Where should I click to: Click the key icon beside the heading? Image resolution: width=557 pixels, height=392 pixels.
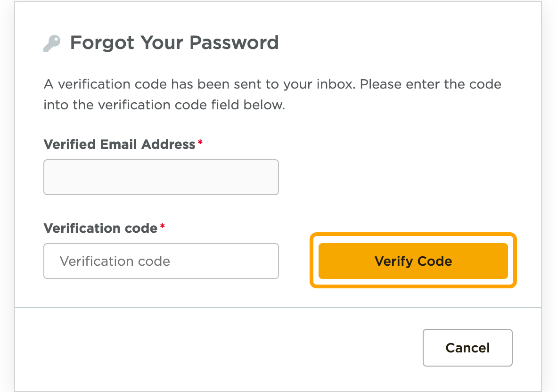52,43
